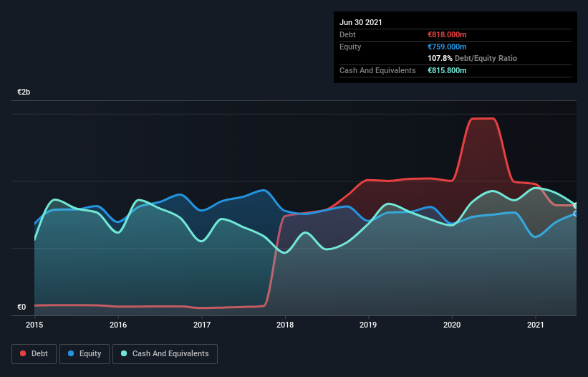
Task: Toggle the Cash And Equivalents legend button
Action: pos(165,354)
